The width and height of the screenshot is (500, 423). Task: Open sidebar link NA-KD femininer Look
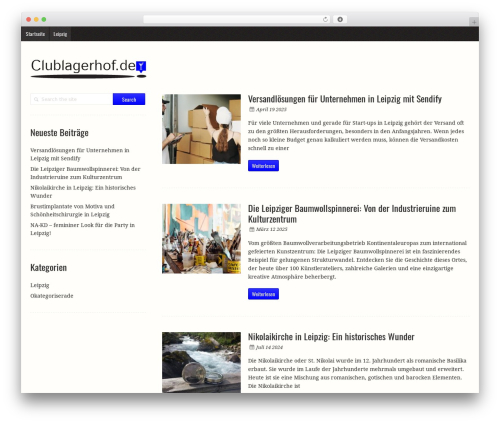click(83, 229)
